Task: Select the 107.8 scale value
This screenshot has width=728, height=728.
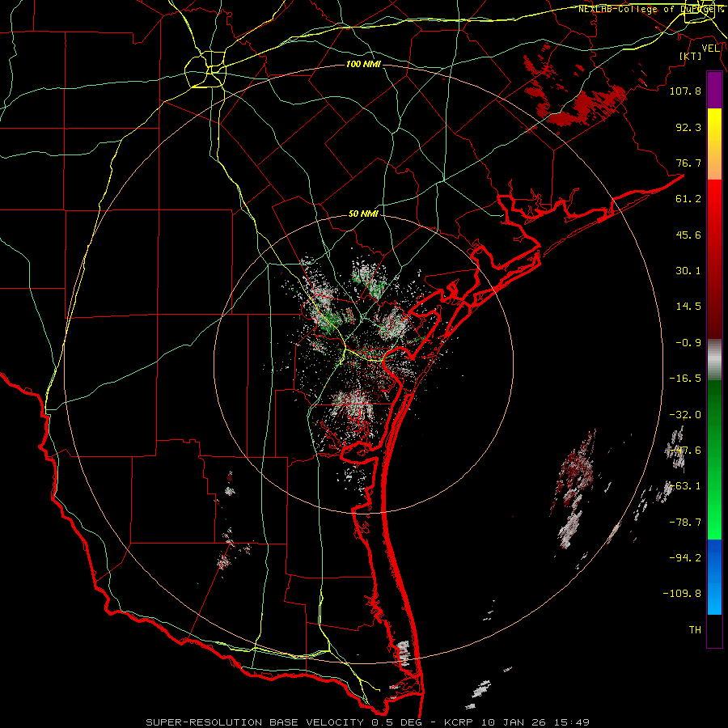Action: pos(685,91)
